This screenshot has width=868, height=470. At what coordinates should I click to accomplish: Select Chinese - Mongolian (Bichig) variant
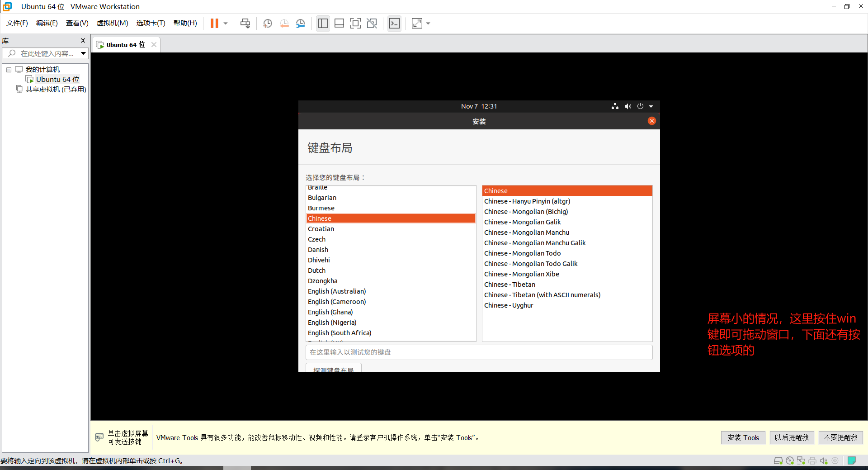click(567, 212)
